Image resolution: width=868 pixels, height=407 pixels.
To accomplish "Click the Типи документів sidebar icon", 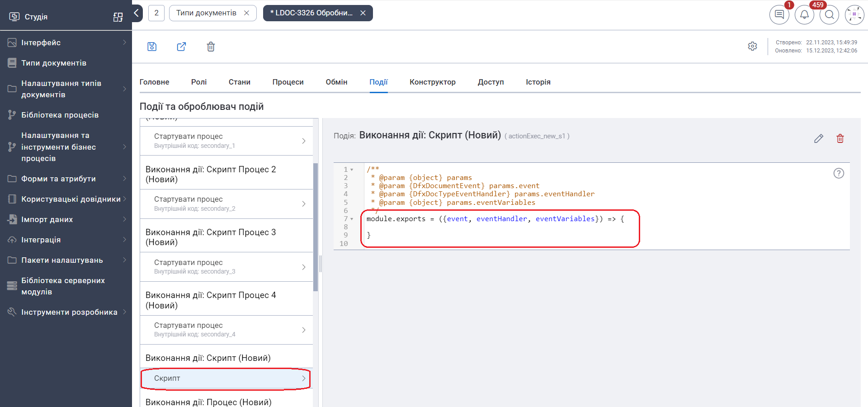I will point(12,63).
